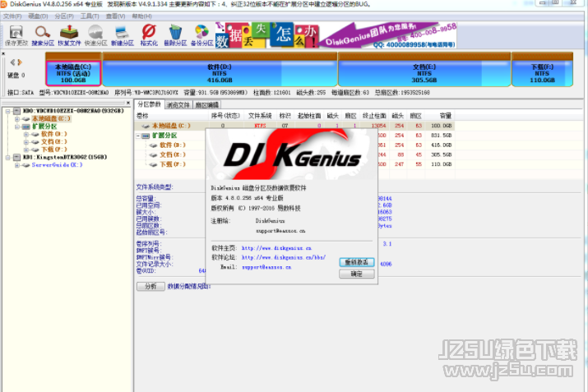Expand 软件(D:) node in left tree
The height and width of the screenshot is (392, 588).
pos(25,134)
